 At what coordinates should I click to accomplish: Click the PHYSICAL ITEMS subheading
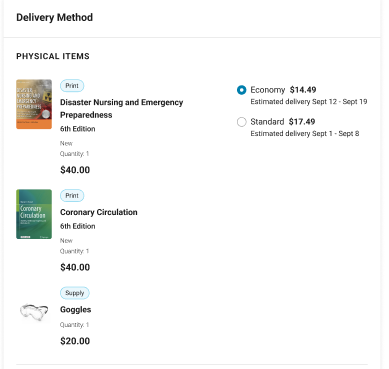click(x=53, y=56)
